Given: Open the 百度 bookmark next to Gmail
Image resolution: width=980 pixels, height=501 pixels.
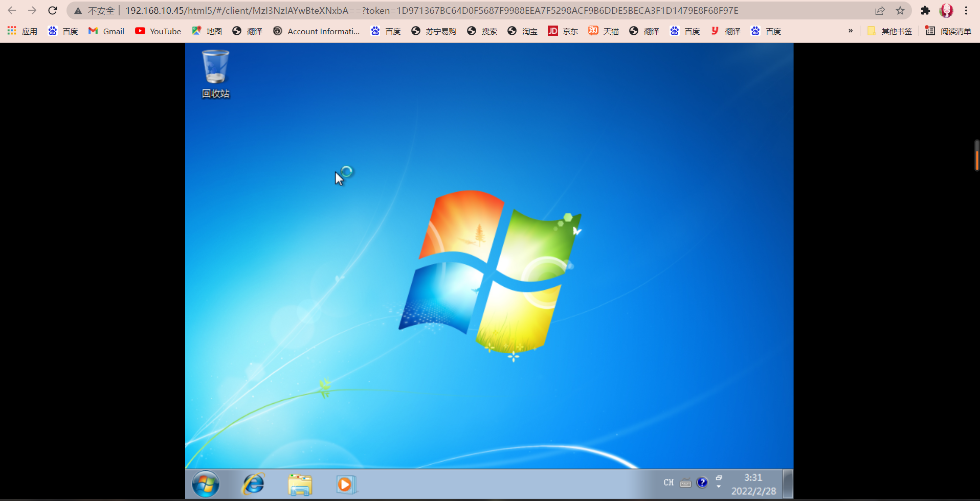Looking at the screenshot, I should 63,31.
